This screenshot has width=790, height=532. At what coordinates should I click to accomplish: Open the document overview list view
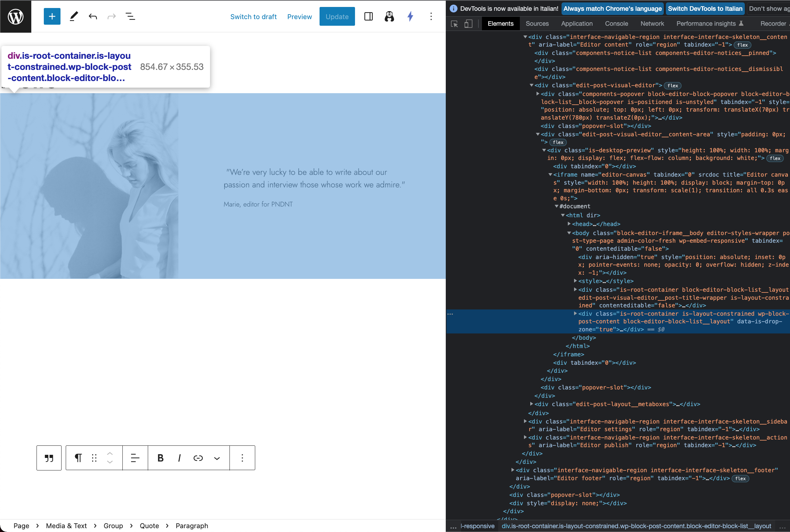pyautogui.click(x=130, y=16)
